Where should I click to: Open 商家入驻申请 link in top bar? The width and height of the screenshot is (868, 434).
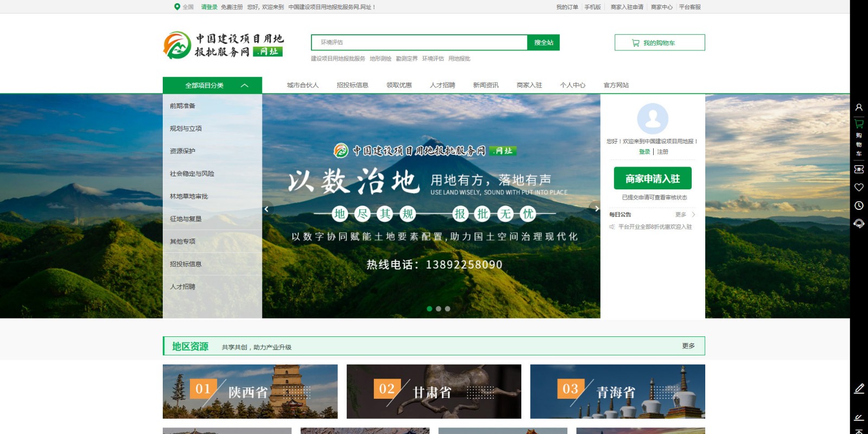[627, 7]
